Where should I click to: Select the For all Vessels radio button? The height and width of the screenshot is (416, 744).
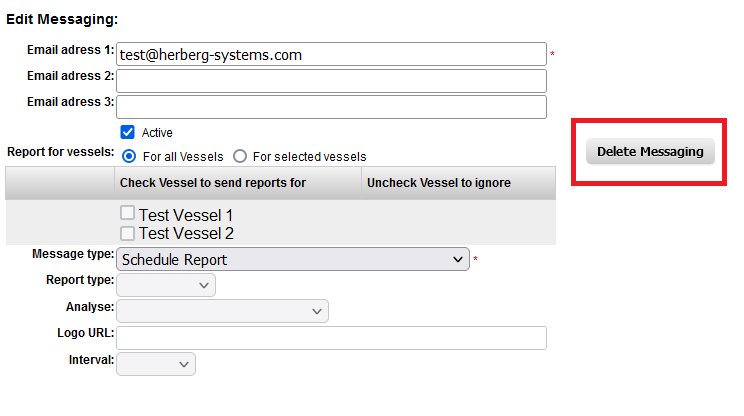pos(129,157)
